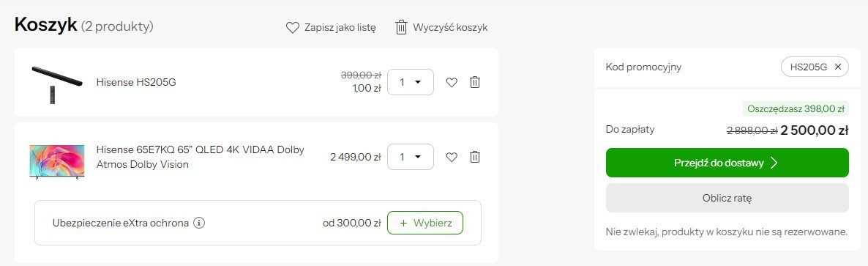Open the Hisense HS205G product name link
Screen dimensions: 868x266
coord(136,83)
